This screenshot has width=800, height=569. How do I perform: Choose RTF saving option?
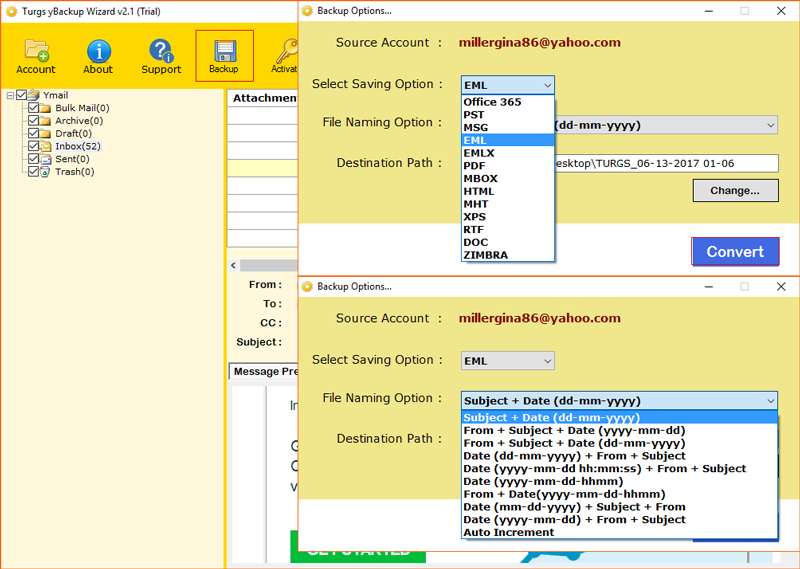pyautogui.click(x=508, y=230)
